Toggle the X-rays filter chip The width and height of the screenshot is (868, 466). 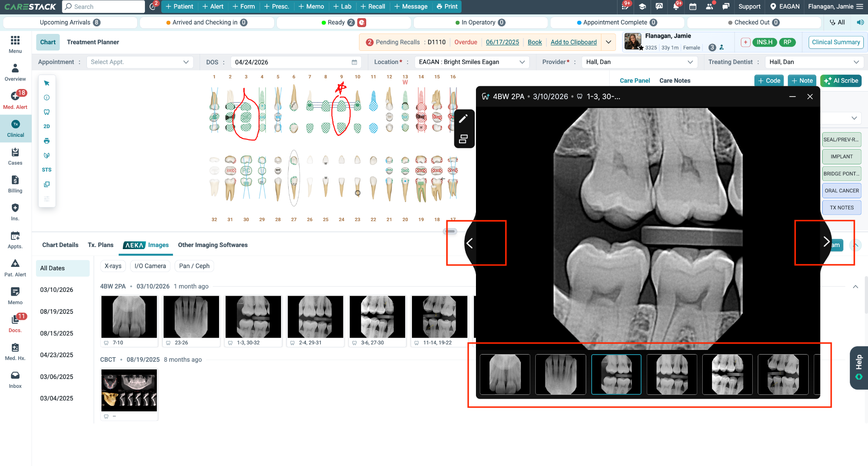click(x=113, y=266)
